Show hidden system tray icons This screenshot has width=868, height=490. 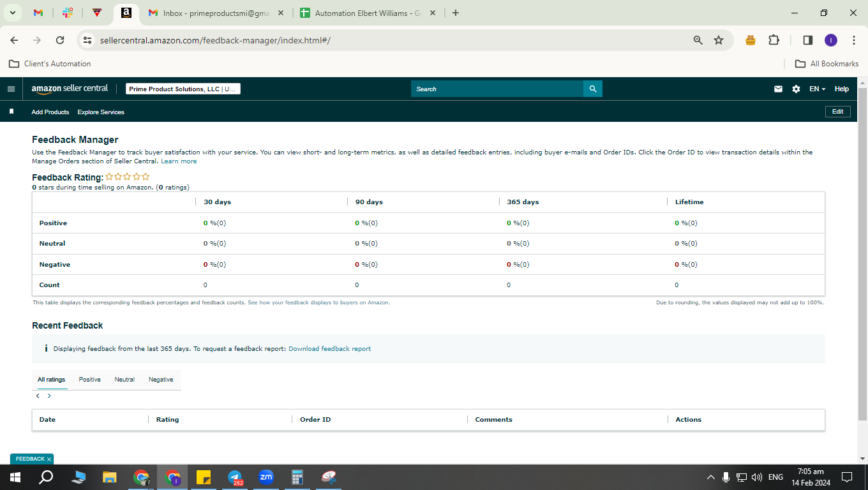(x=710, y=477)
